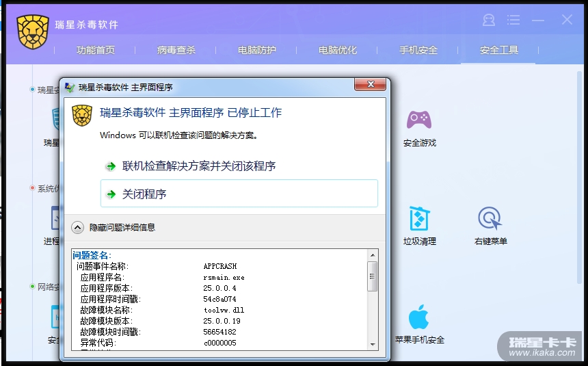Switch to 病毒查杀 tab

[x=176, y=50]
